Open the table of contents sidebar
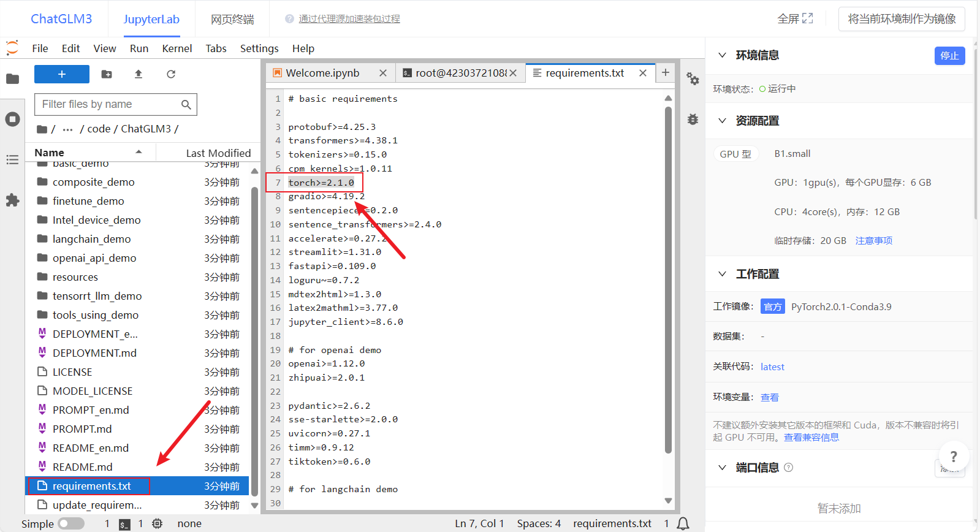The width and height of the screenshot is (980, 532). coord(12,160)
